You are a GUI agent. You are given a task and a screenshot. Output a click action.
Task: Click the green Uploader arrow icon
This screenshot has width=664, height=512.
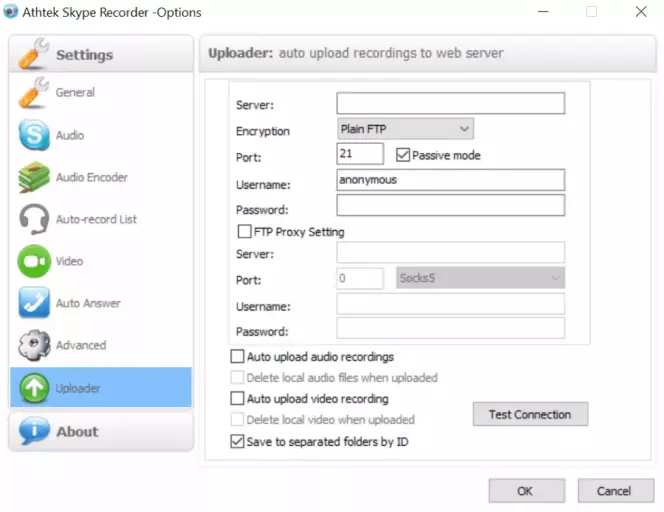[x=34, y=387]
